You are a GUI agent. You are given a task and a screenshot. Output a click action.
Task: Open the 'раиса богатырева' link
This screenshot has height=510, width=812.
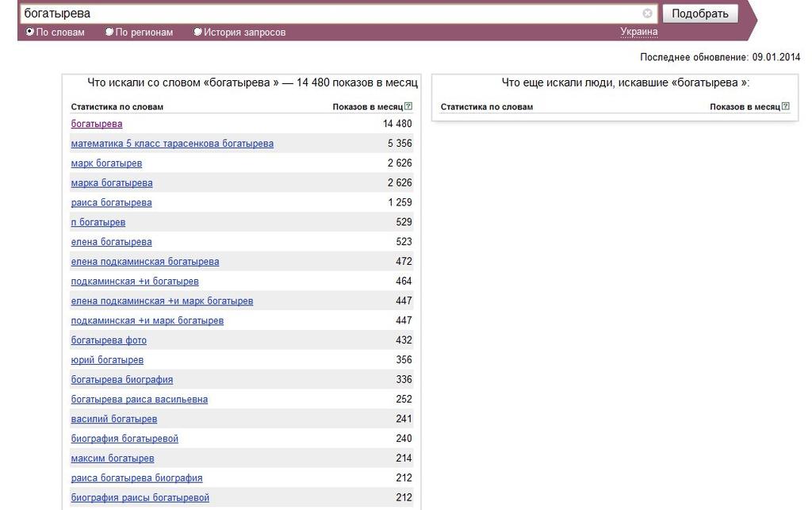[x=111, y=202]
